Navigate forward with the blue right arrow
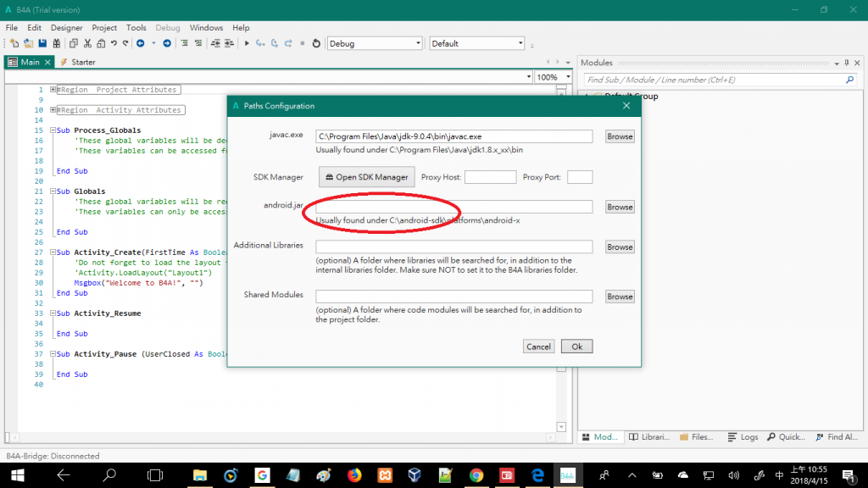Screen dimensions: 868x488 pyautogui.click(x=167, y=43)
